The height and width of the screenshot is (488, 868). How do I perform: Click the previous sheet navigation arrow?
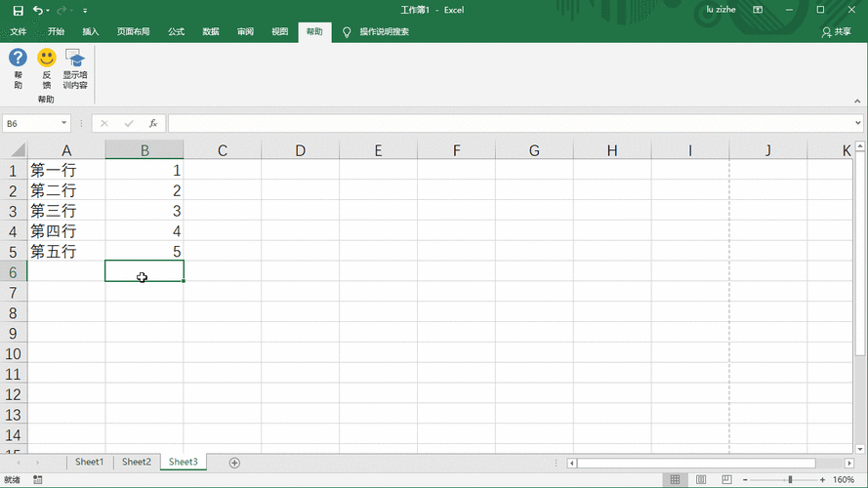(19, 463)
